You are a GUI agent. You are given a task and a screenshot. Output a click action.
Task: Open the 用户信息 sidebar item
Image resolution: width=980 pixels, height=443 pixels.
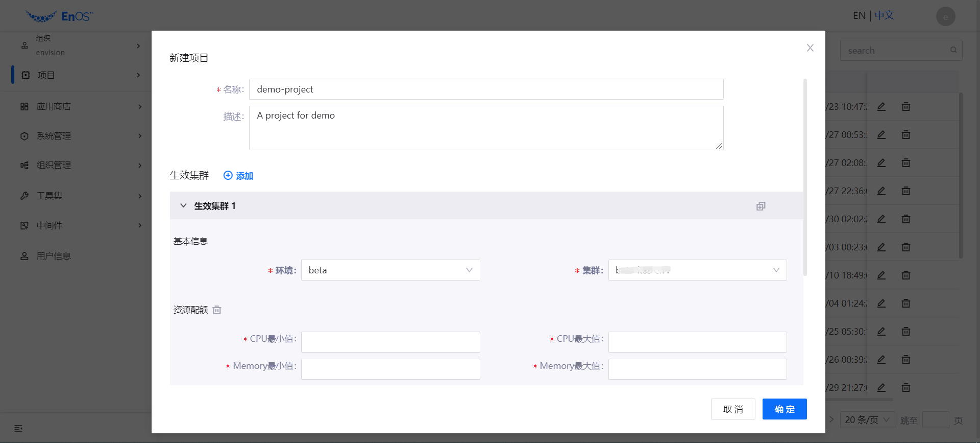click(x=76, y=256)
